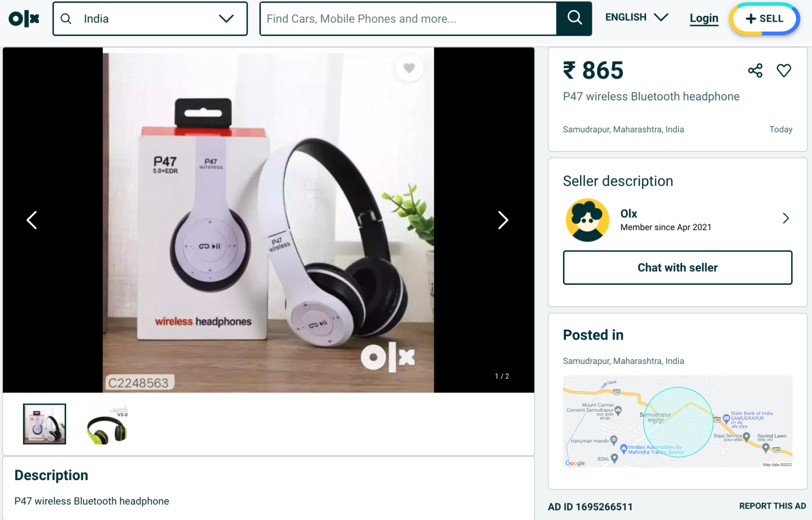Click the heart/favorite icon top right
The width and height of the screenshot is (812, 520).
coord(784,70)
